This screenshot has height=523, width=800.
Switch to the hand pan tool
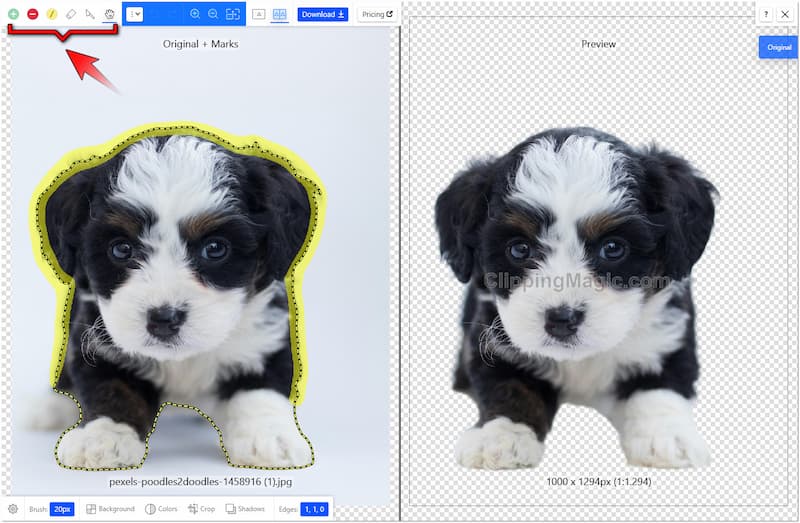108,14
